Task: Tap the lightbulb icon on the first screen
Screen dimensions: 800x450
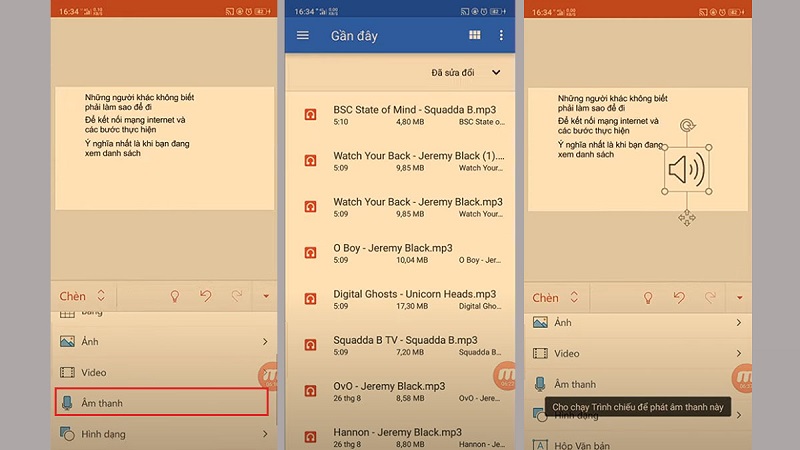Action: pyautogui.click(x=174, y=297)
